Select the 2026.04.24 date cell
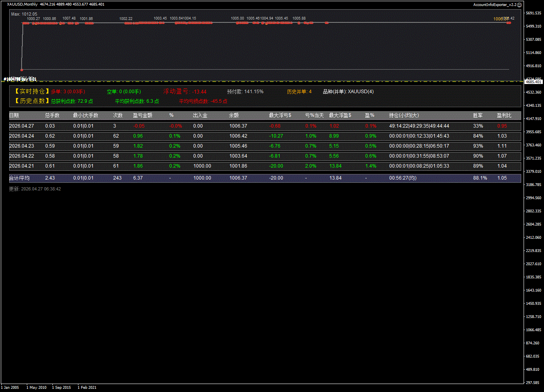The height and width of the screenshot is (392, 544). 22,136
